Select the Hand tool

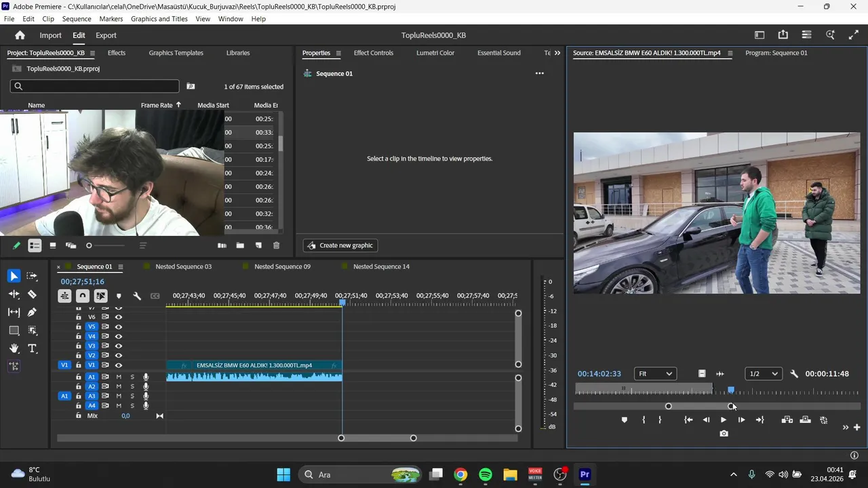[x=14, y=348]
